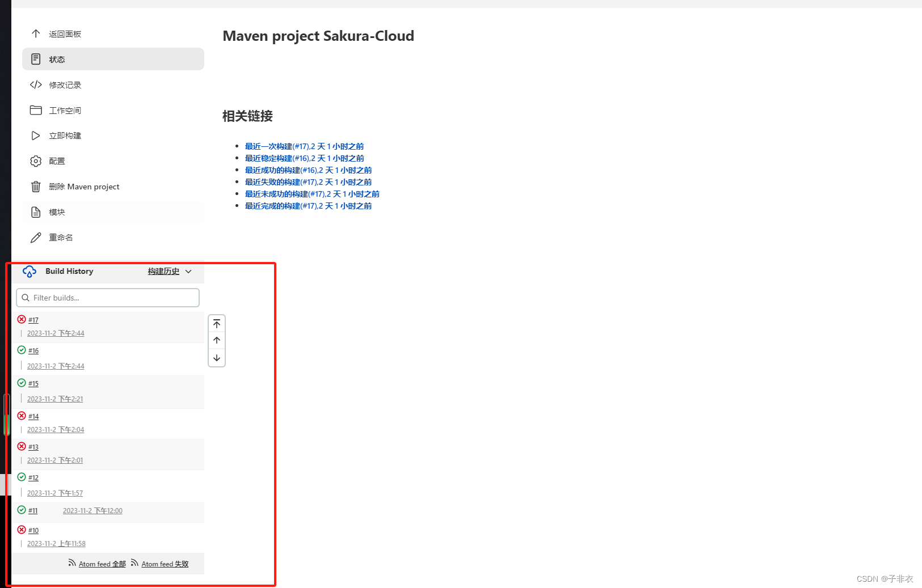Click the failed status icon of build #10
The height and width of the screenshot is (588, 922).
22,530
